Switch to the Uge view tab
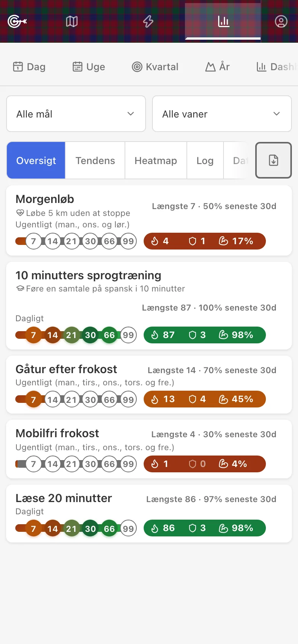Image resolution: width=298 pixels, height=644 pixels. click(89, 67)
